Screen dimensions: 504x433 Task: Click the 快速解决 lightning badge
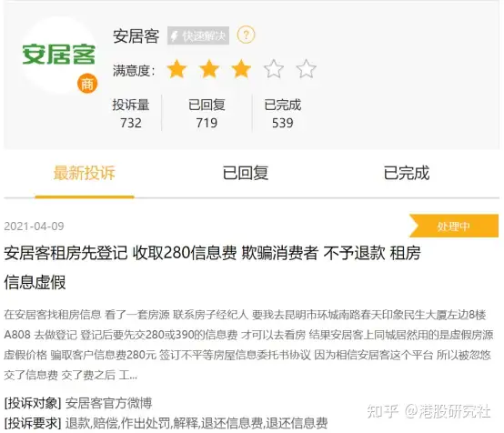pos(198,35)
